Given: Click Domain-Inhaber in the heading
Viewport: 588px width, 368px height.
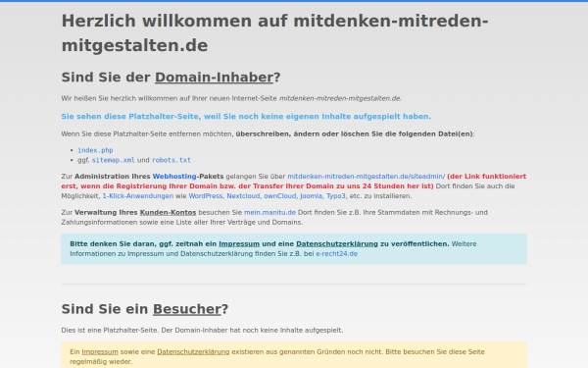Looking at the screenshot, I should pos(214,78).
